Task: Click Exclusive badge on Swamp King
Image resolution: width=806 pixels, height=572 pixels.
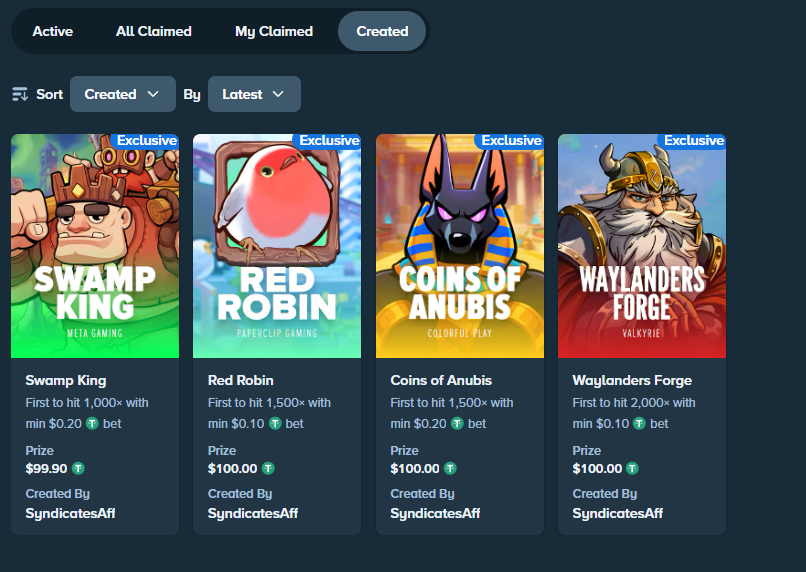Action: [146, 141]
